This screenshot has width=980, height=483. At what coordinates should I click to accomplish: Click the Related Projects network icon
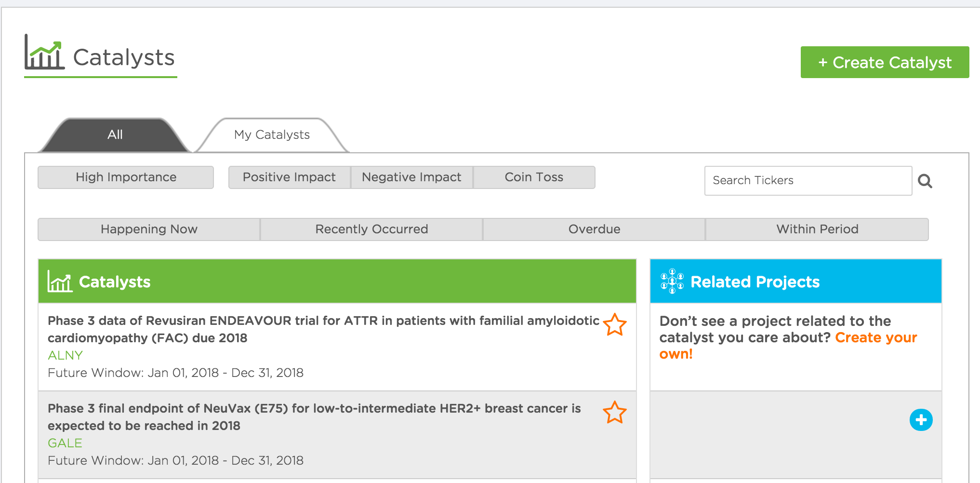coord(672,282)
